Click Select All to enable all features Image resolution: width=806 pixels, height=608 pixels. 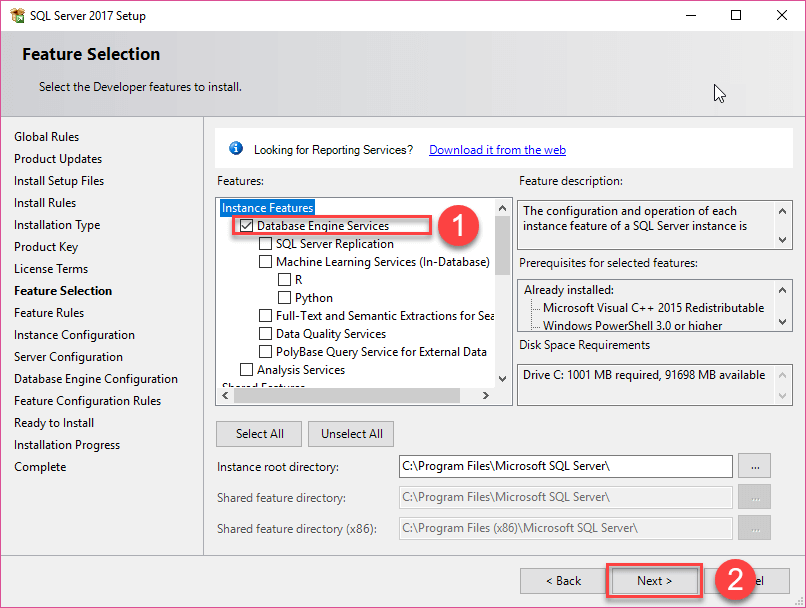(259, 434)
